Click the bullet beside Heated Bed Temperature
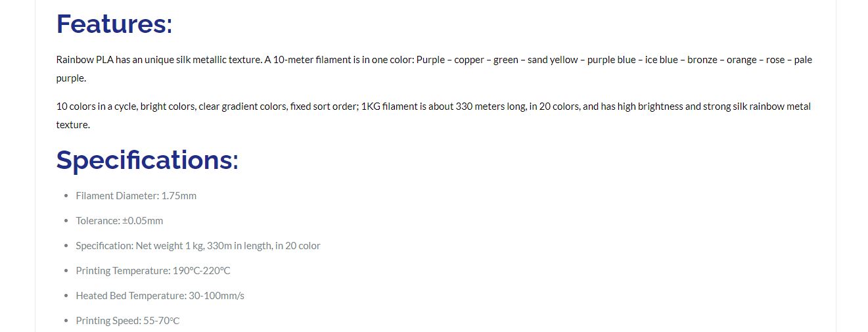This screenshot has width=868, height=332. (66, 296)
